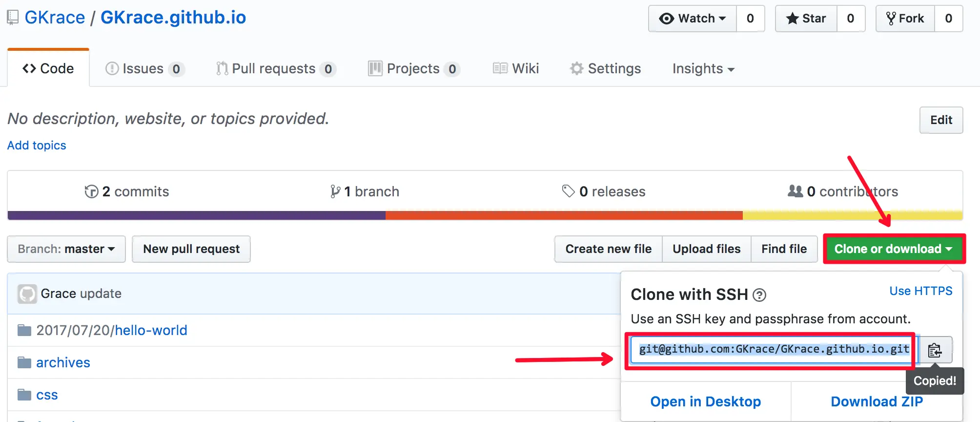Click the repository book icon beside GKrace
Viewport: 980px width, 422px height.
[x=13, y=18]
